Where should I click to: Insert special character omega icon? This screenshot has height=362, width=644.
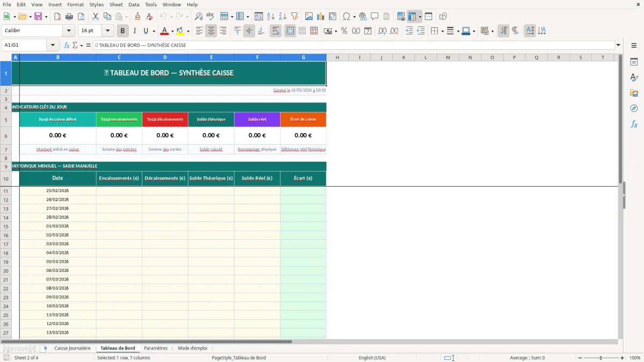[x=347, y=17]
